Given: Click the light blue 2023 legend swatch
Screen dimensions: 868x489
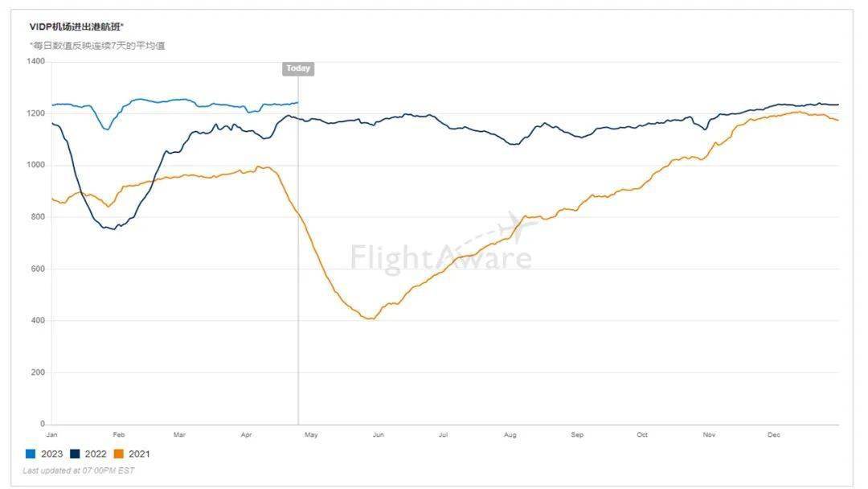Looking at the screenshot, I should (x=31, y=454).
